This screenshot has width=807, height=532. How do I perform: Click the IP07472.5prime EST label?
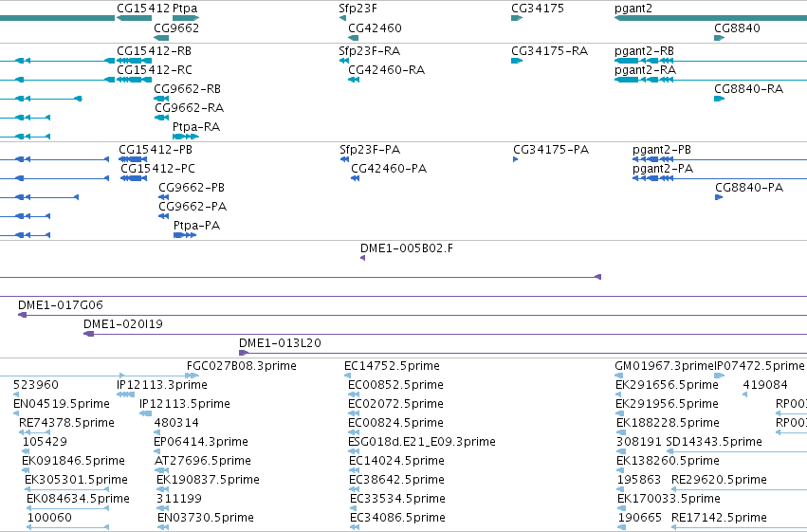(760, 366)
